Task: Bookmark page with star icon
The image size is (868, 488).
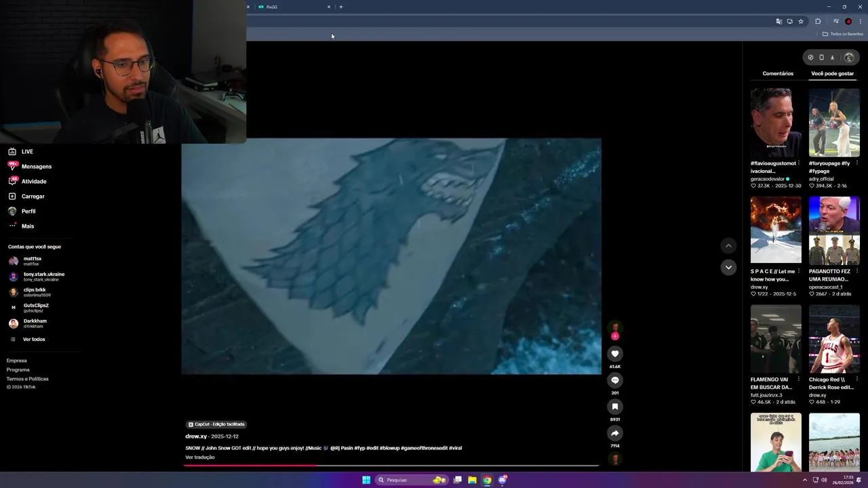Action: (801, 22)
